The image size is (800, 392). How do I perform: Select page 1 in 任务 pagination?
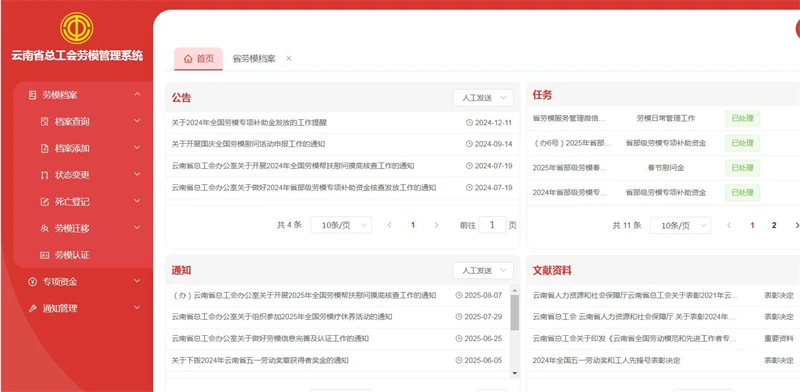click(x=752, y=225)
